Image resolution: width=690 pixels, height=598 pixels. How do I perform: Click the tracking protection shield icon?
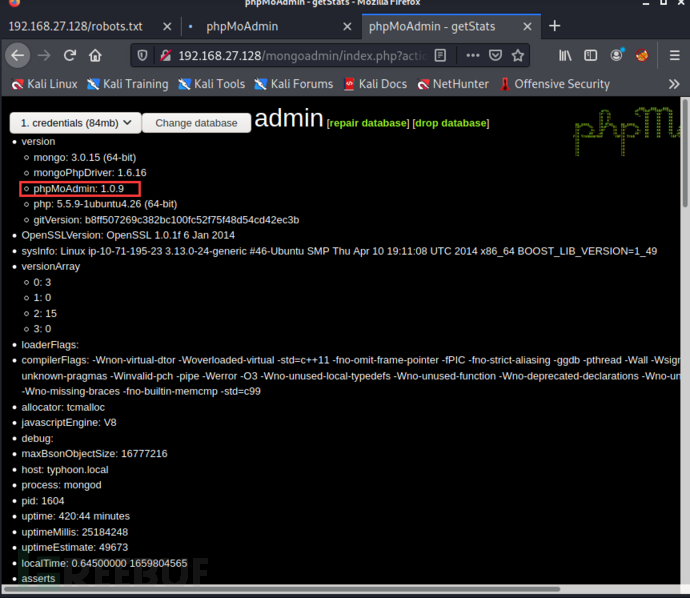[142, 55]
